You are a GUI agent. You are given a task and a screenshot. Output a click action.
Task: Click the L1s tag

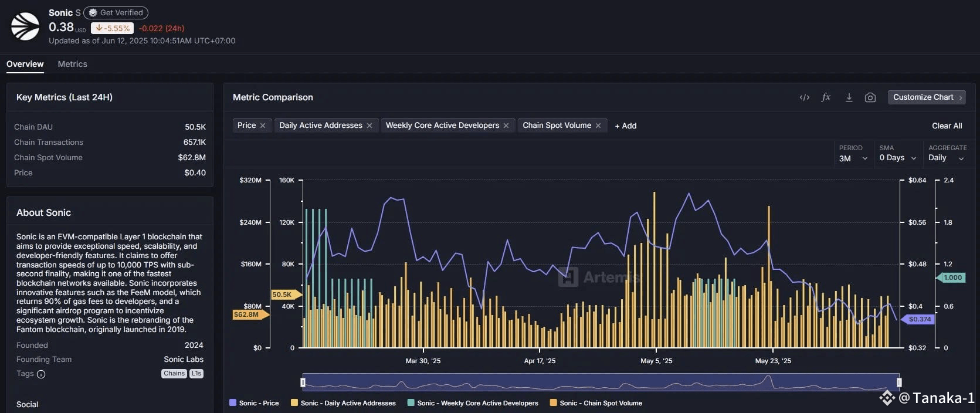[x=196, y=374]
